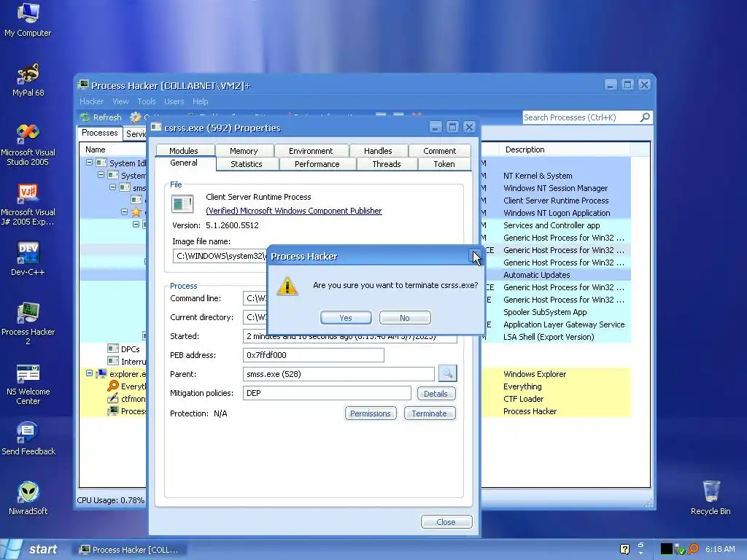Viewport: 747px width, 560px height.
Task: Collapse the node below the star process
Action: [x=136, y=225]
